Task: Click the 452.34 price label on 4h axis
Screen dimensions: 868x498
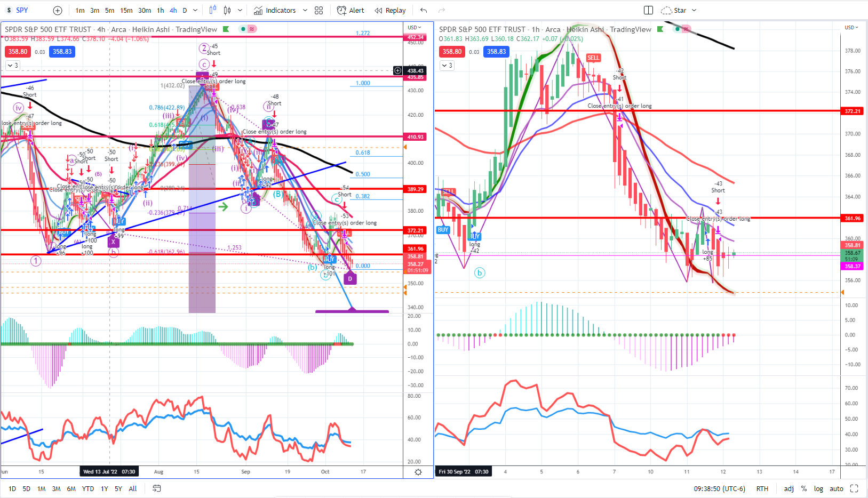Action: [x=416, y=37]
